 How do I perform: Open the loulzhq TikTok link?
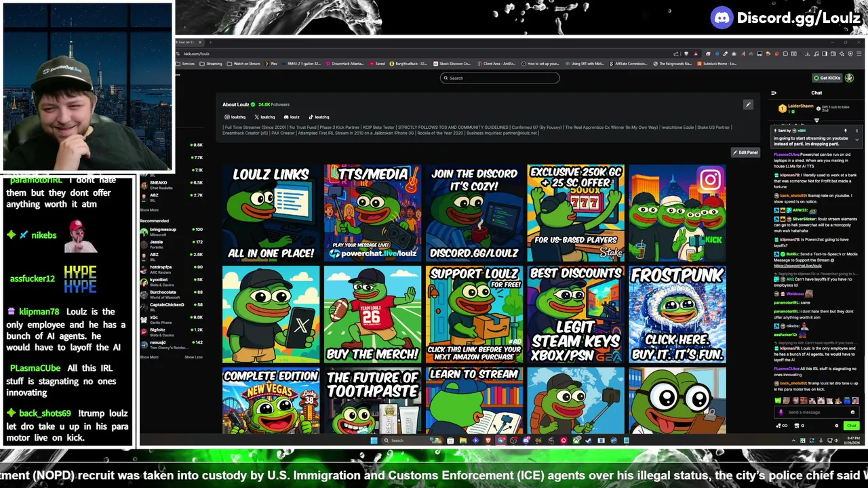click(319, 117)
